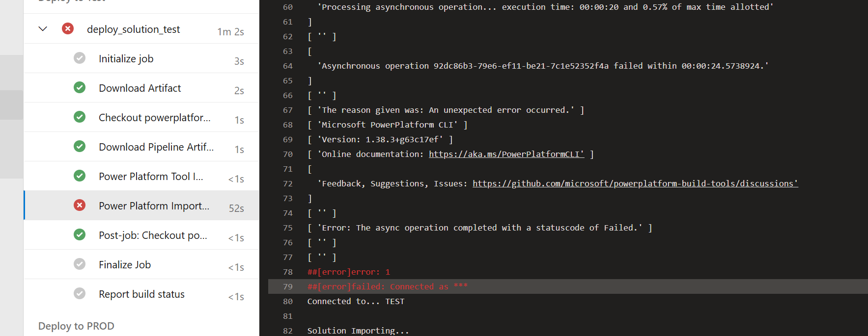This screenshot has height=336, width=868.
Task: Click the checkmark icon on Post-job: Checkout step
Action: coord(80,234)
